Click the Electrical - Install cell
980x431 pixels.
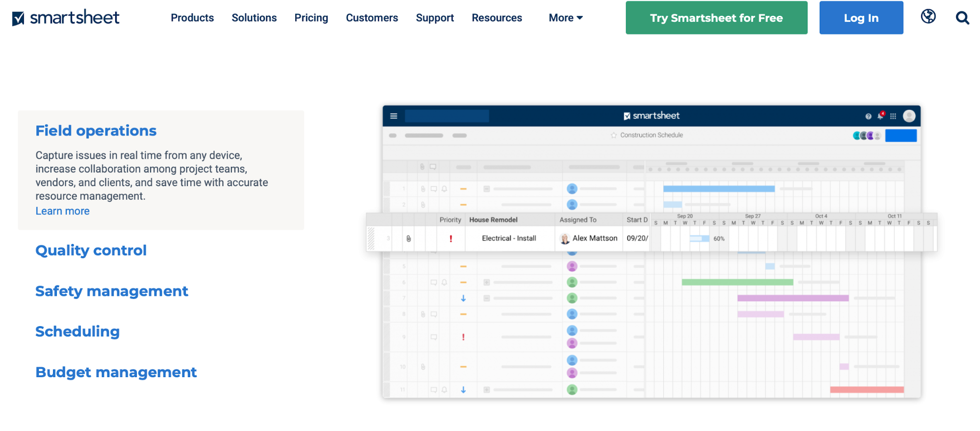click(x=509, y=239)
